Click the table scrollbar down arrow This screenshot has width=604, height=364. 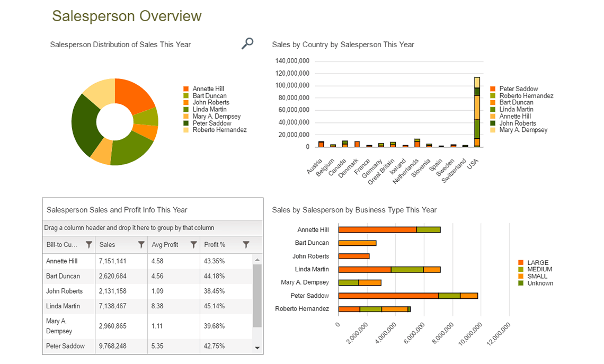point(257,348)
